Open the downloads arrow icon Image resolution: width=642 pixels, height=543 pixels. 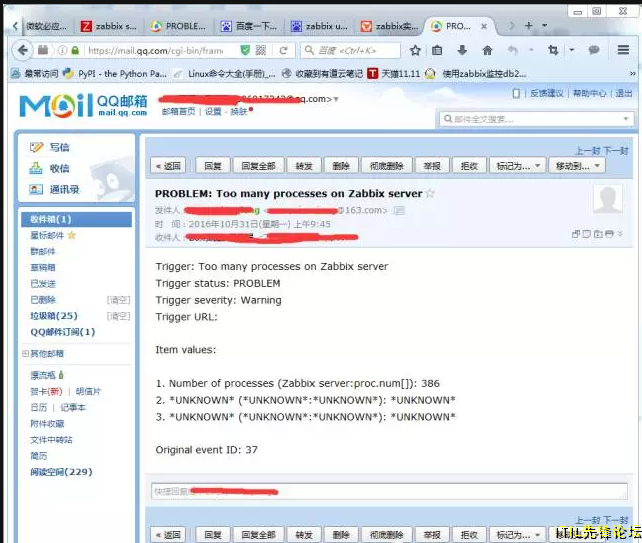pyautogui.click(x=462, y=50)
